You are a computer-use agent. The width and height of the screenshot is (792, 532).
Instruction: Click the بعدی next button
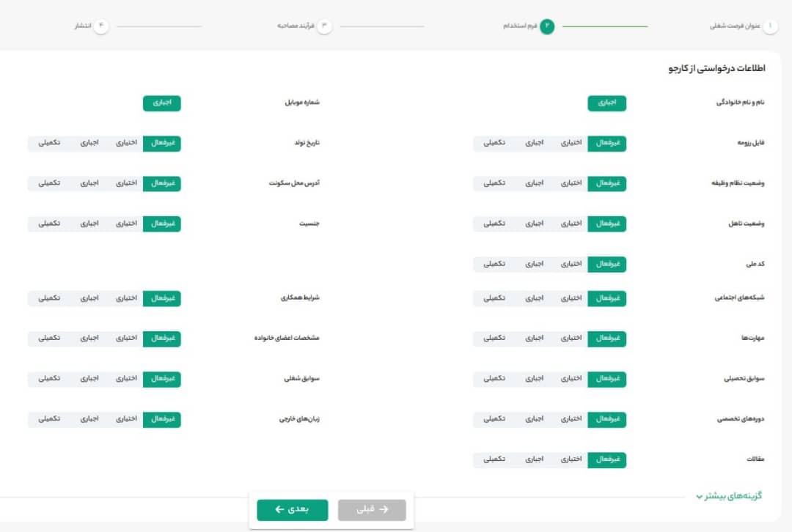tap(292, 510)
